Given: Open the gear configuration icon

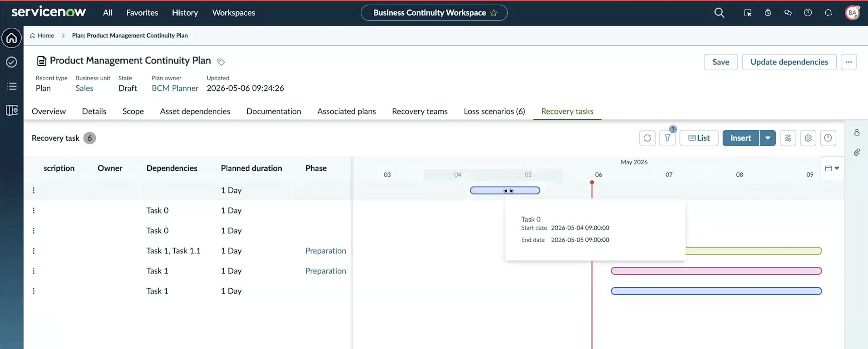Looking at the screenshot, I should (x=808, y=138).
